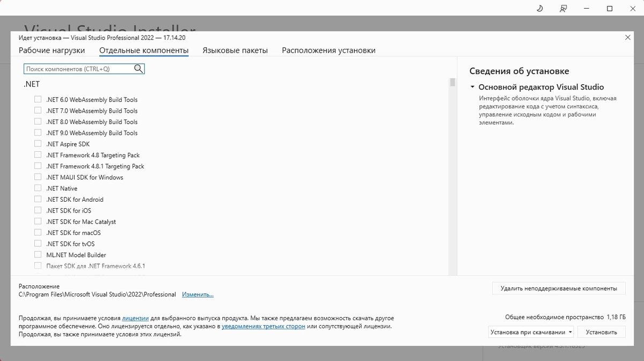The width and height of the screenshot is (644, 361).
Task: Open the лицензии link
Action: click(x=135, y=318)
